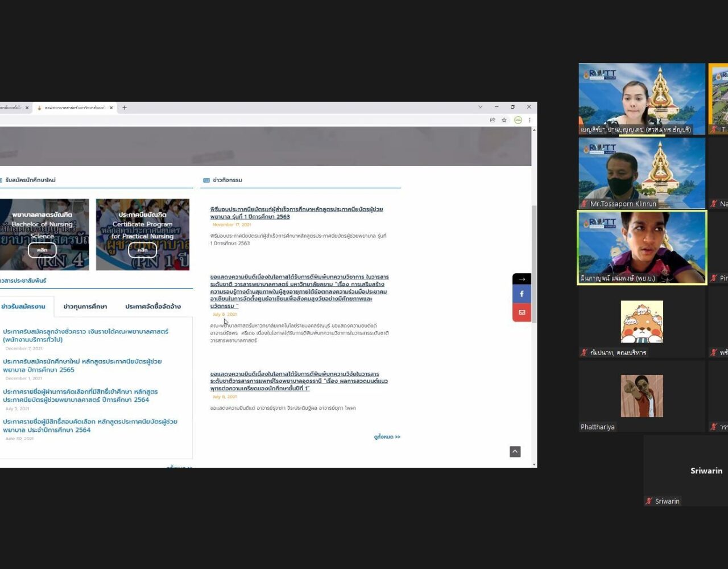The height and width of the screenshot is (569, 728).
Task: Open the Bachelor of Nursing Science banner
Action: tap(44, 234)
